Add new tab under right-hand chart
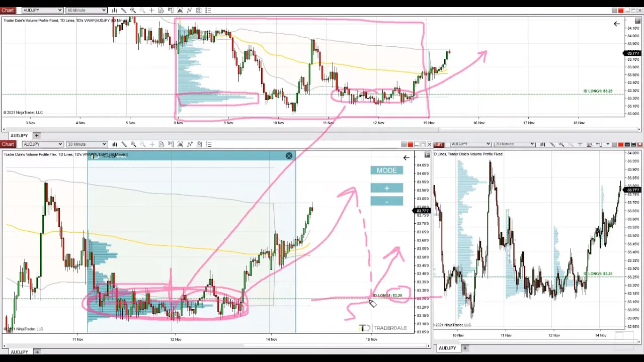 [465, 348]
